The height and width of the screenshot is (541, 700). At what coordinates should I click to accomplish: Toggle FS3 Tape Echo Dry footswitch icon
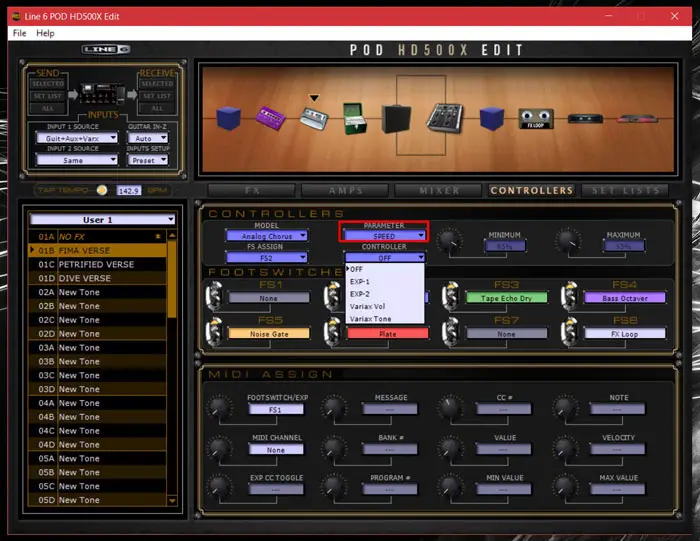450,295
